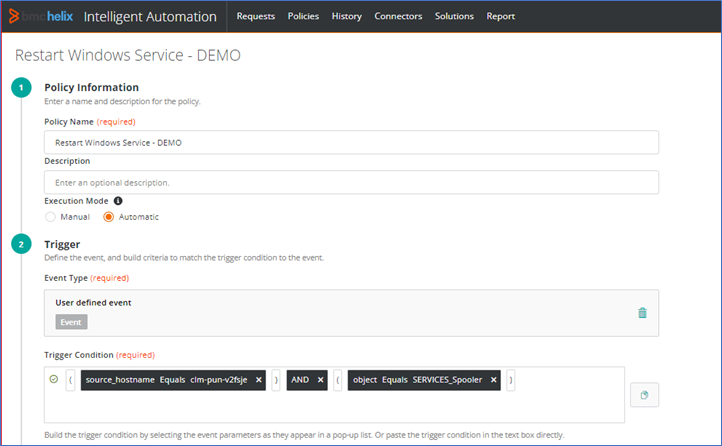The height and width of the screenshot is (446, 722).
Task: Remove the object Equals SERVICES_Spooler condition
Action: (494, 380)
